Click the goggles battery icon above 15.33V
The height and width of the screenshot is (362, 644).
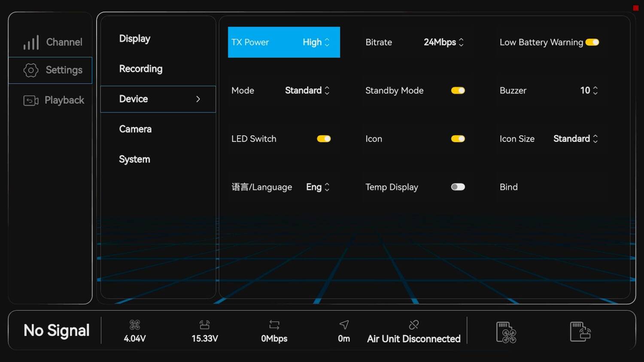pyautogui.click(x=204, y=325)
